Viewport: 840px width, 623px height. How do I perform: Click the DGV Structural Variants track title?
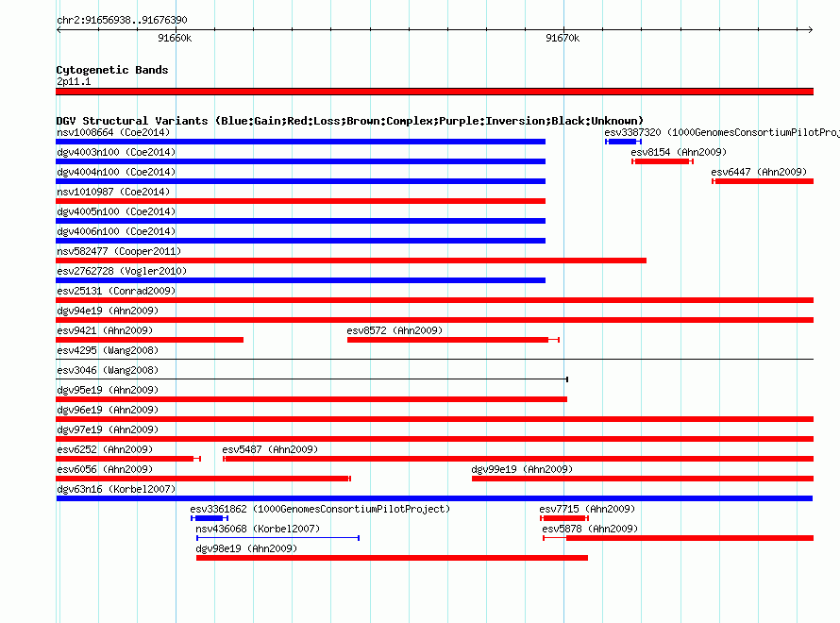(350, 121)
